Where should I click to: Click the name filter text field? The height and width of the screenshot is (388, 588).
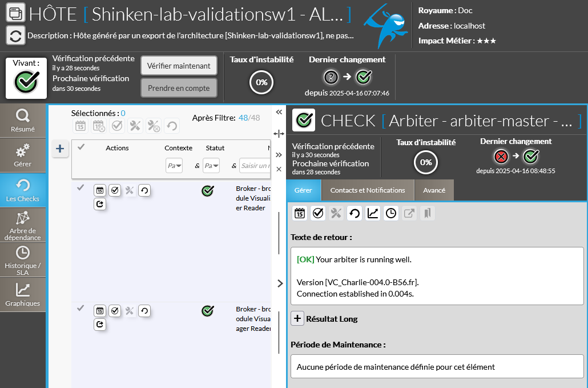(x=255, y=166)
